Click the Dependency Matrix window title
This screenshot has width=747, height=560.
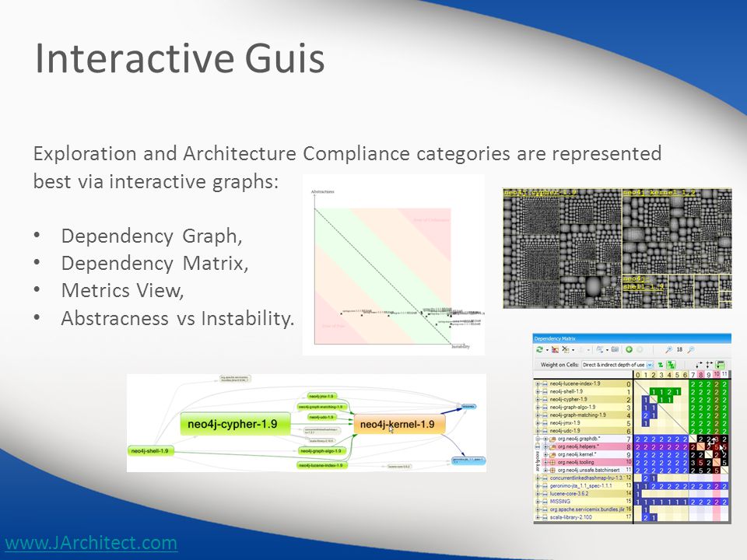pos(555,338)
